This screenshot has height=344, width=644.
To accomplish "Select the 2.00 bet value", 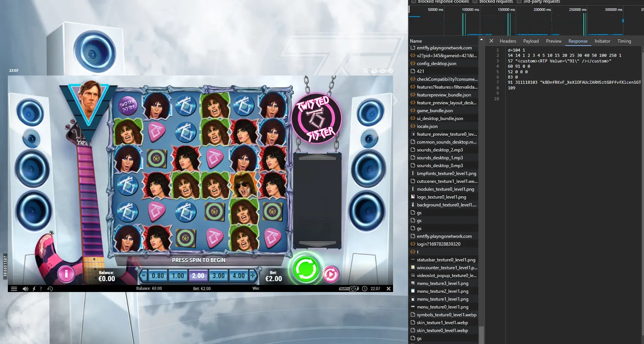I will coord(198,276).
